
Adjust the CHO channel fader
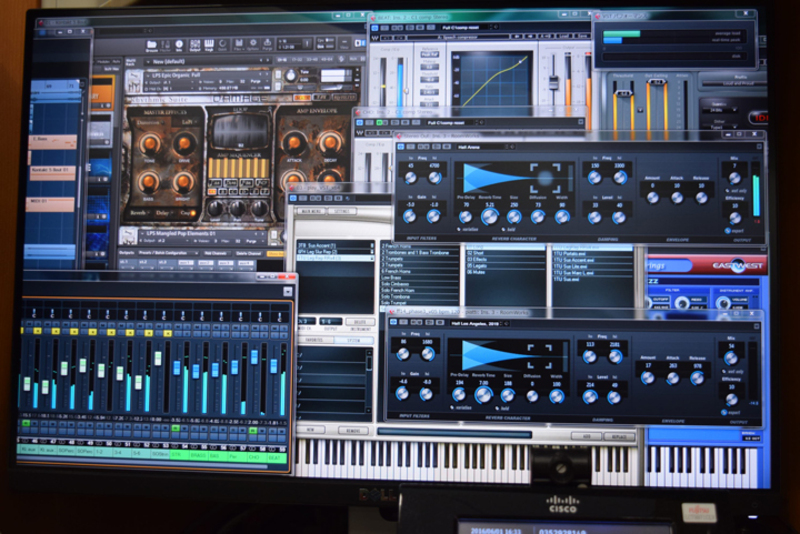pyautogui.click(x=254, y=357)
